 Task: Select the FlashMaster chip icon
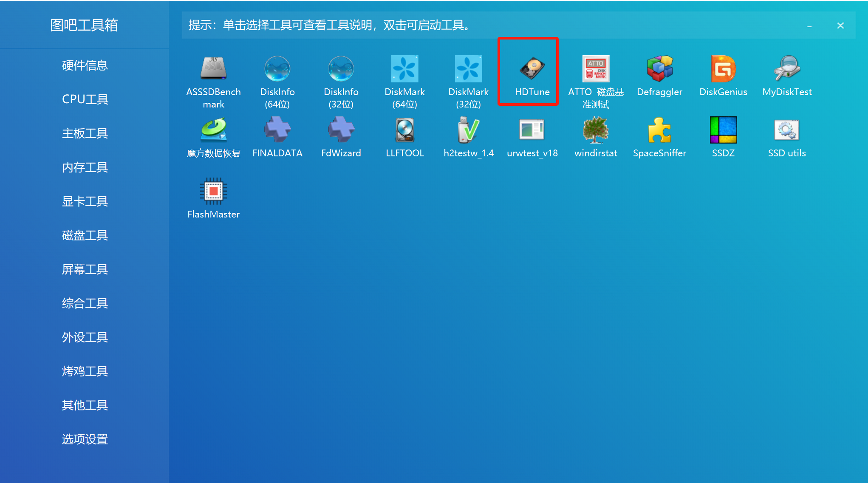pos(213,191)
